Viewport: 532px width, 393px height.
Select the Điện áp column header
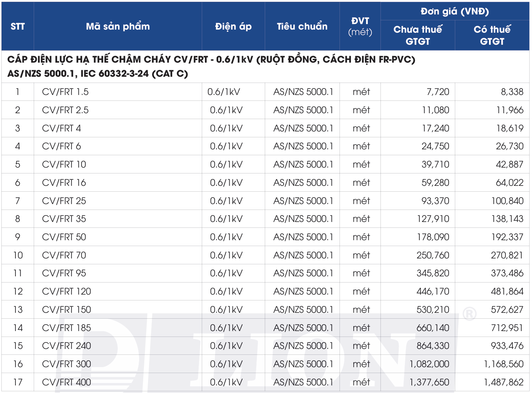pyautogui.click(x=233, y=26)
